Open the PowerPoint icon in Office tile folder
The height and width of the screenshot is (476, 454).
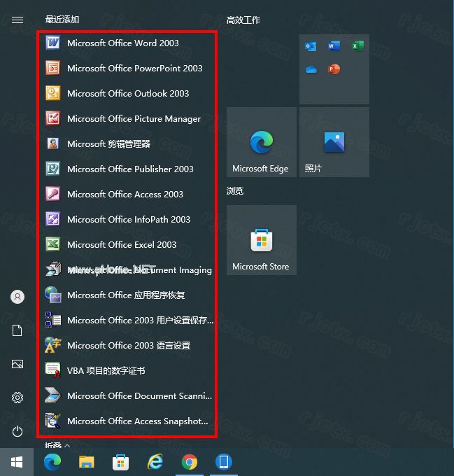click(x=334, y=69)
